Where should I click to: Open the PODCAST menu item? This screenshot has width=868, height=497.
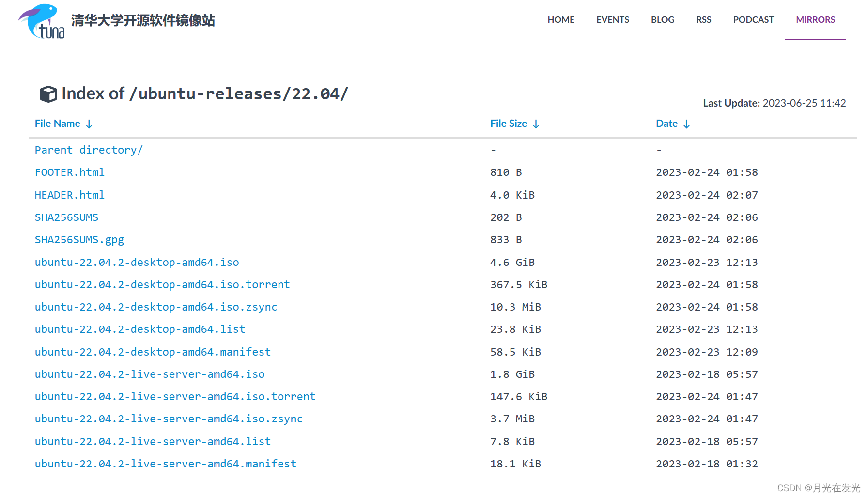pyautogui.click(x=753, y=20)
